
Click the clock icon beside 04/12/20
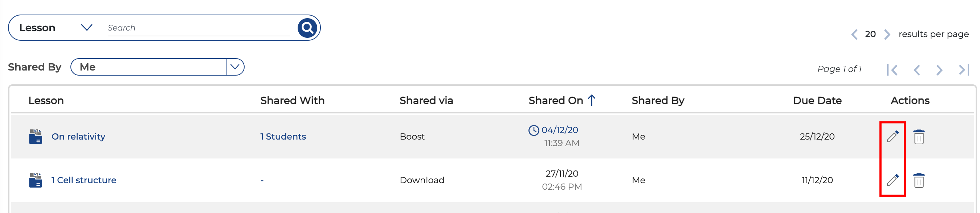533,130
